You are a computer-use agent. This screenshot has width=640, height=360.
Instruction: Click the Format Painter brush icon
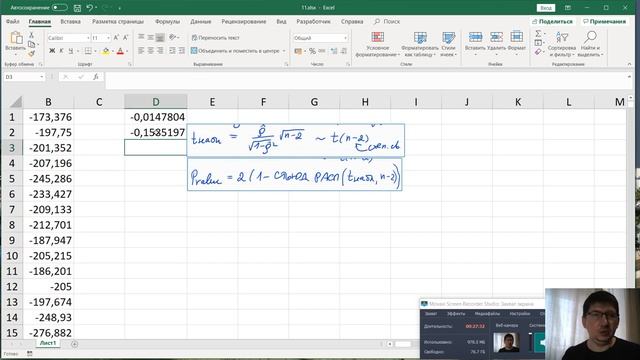coord(31,53)
